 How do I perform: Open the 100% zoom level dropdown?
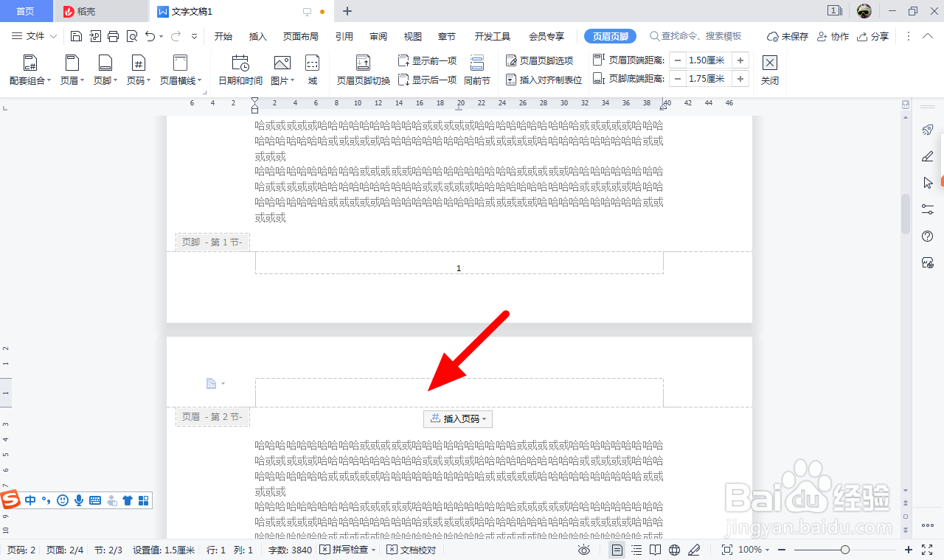point(754,550)
